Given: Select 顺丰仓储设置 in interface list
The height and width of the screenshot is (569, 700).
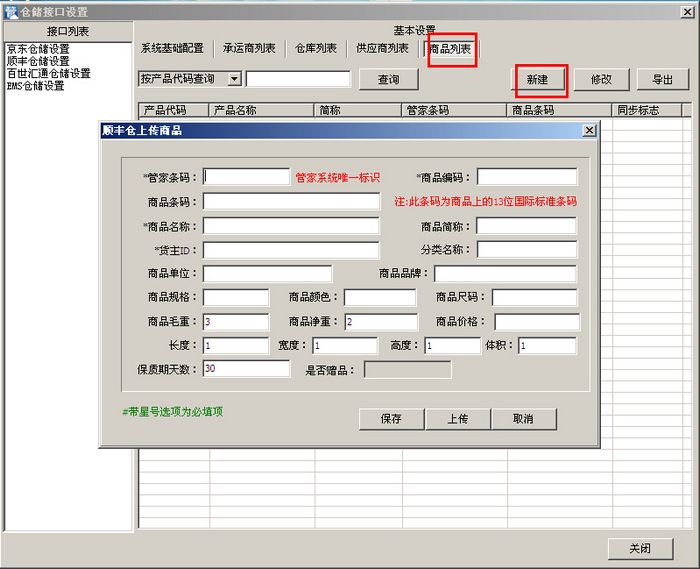Looking at the screenshot, I should 38,61.
